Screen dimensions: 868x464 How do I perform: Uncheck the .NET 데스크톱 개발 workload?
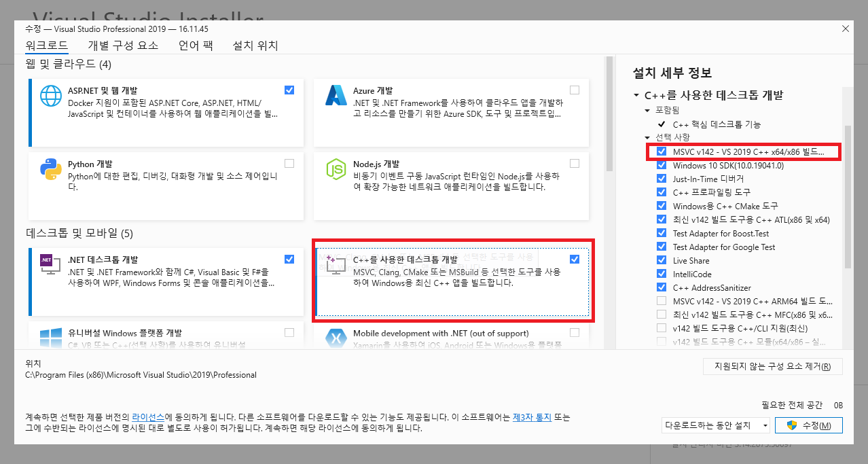(290, 259)
